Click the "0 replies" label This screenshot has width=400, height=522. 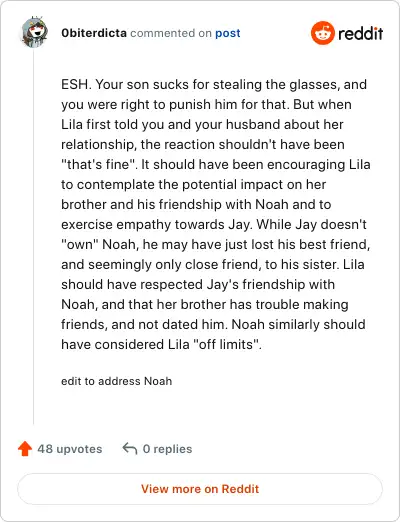tap(167, 449)
